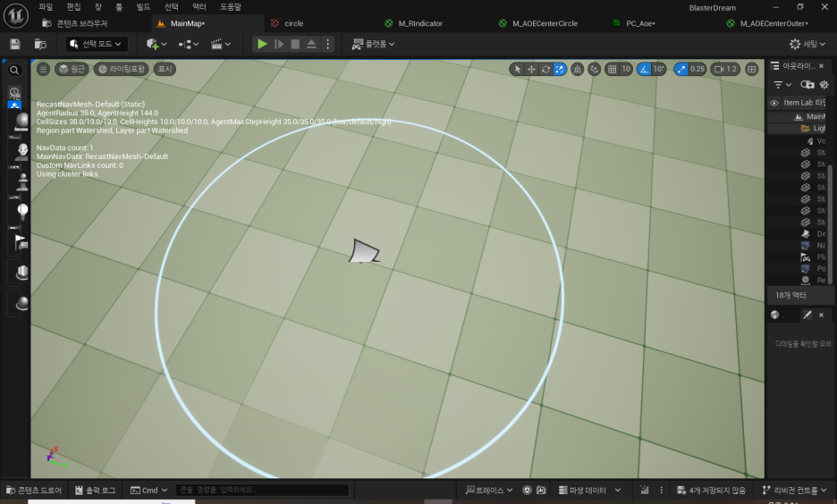Open the 선택 모드 mode dropdown
Screen dimensions: 837x504
point(97,44)
